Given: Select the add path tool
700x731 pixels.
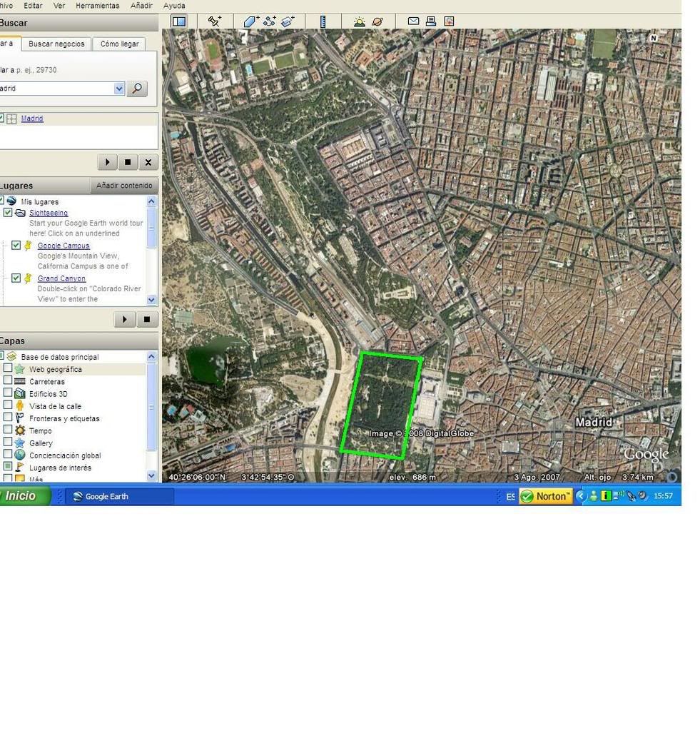Looking at the screenshot, I should [x=269, y=21].
